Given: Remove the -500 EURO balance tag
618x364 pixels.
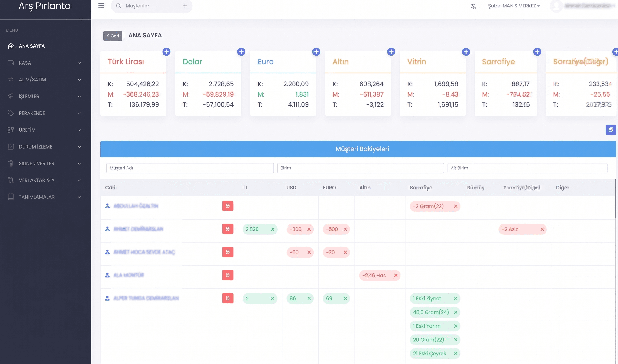Looking at the screenshot, I should pyautogui.click(x=345, y=229).
